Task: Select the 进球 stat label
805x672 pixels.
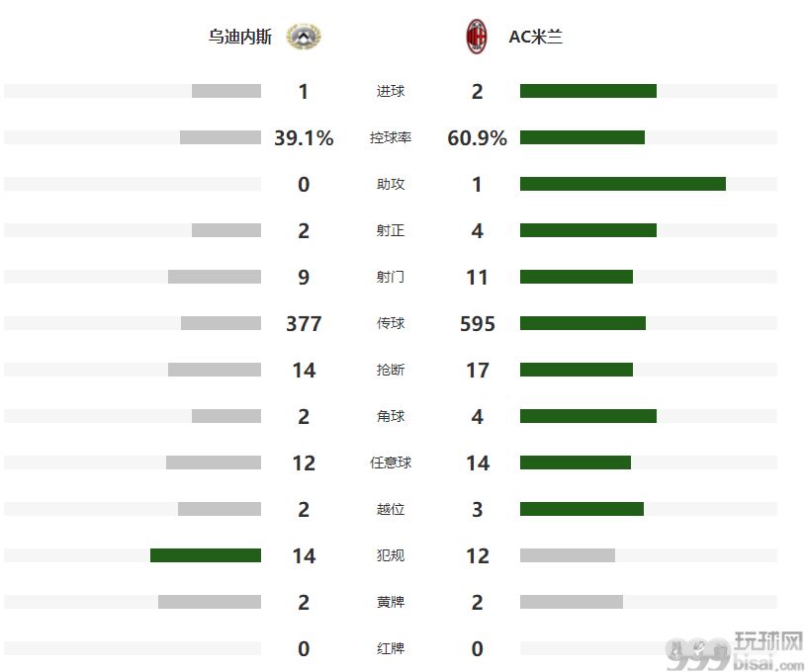Action: [391, 91]
